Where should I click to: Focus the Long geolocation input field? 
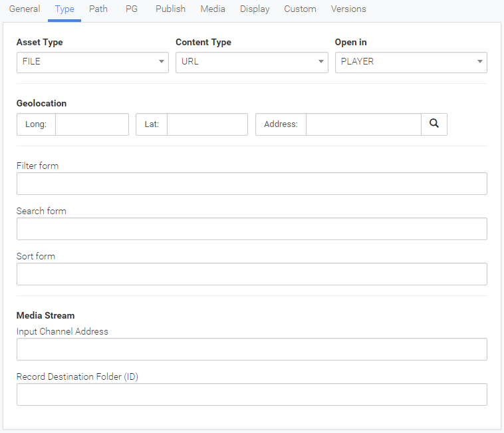92,124
